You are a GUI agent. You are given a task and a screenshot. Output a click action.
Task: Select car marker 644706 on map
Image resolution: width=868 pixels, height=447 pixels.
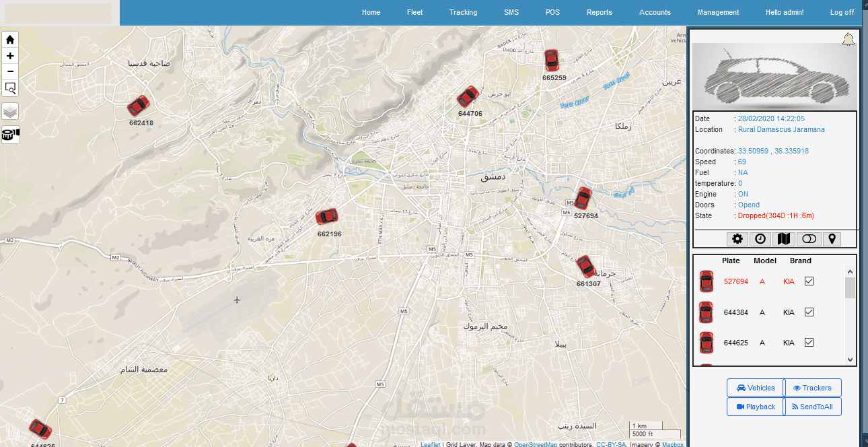[468, 97]
